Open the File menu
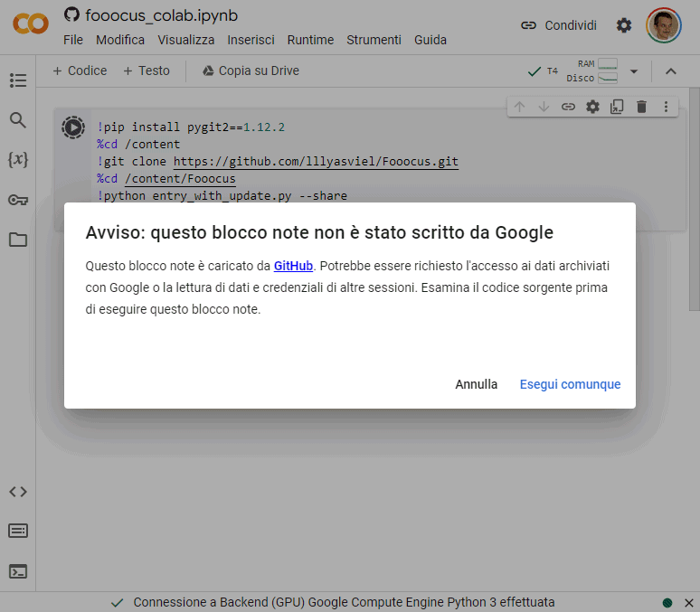700x612 pixels. click(73, 40)
